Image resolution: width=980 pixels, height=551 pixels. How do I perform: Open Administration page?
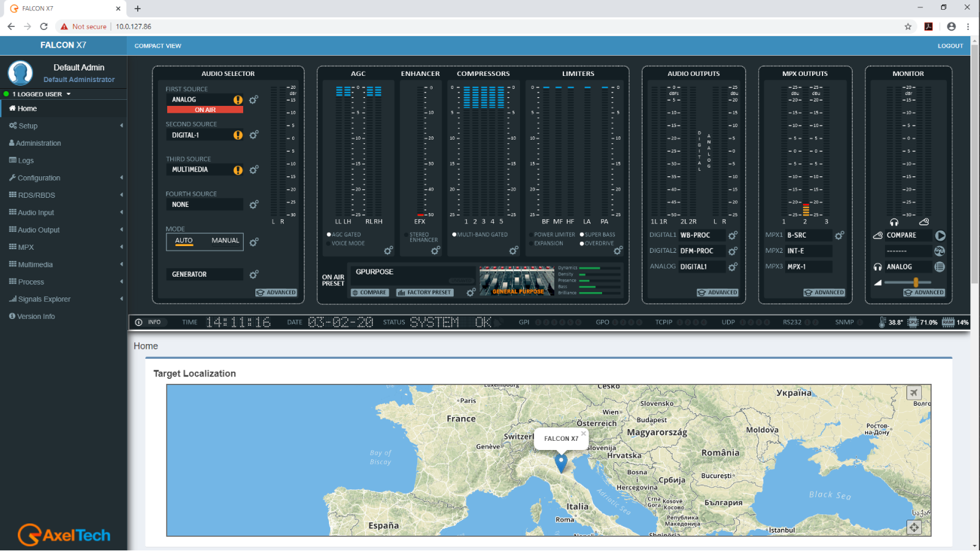tap(64, 143)
